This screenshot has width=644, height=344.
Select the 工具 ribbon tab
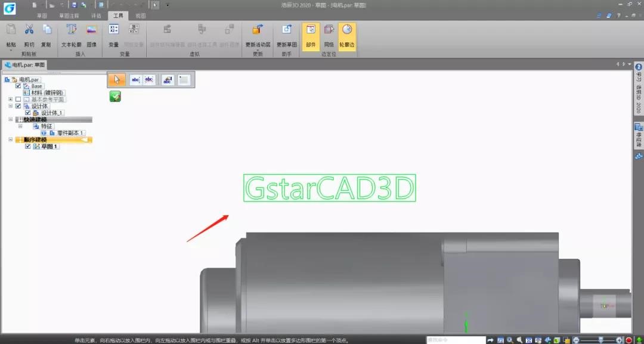(x=118, y=16)
